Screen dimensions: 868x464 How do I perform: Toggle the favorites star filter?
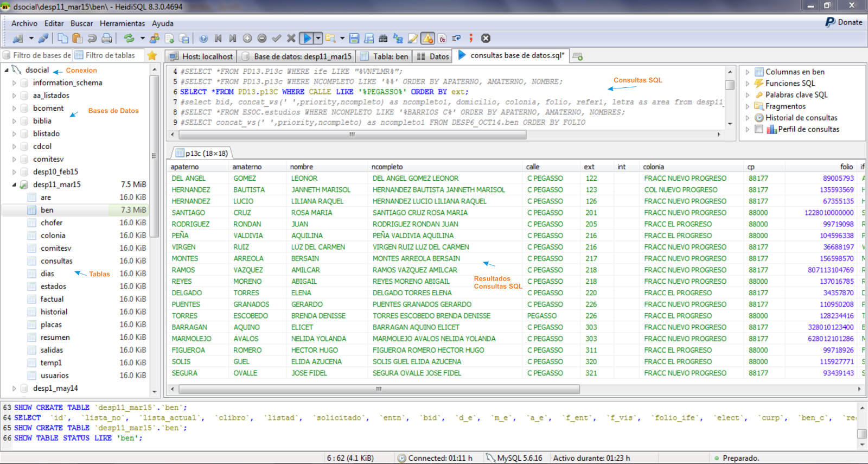click(152, 55)
